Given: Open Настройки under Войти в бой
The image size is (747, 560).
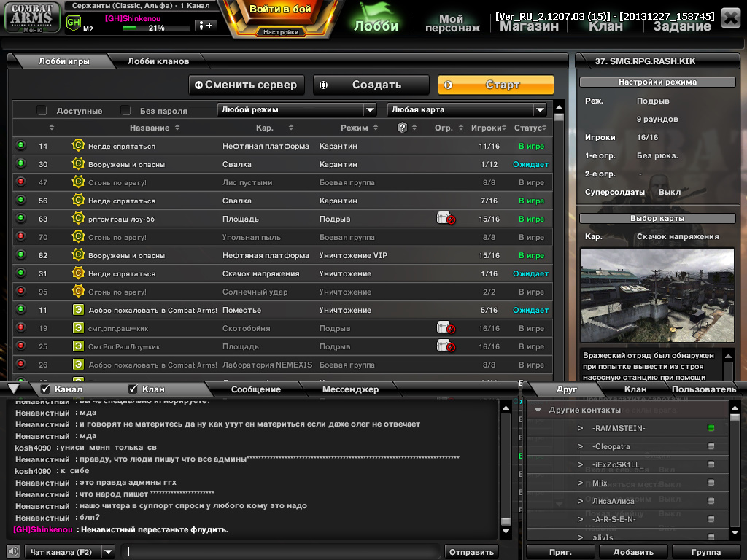Looking at the screenshot, I should click(x=281, y=32).
